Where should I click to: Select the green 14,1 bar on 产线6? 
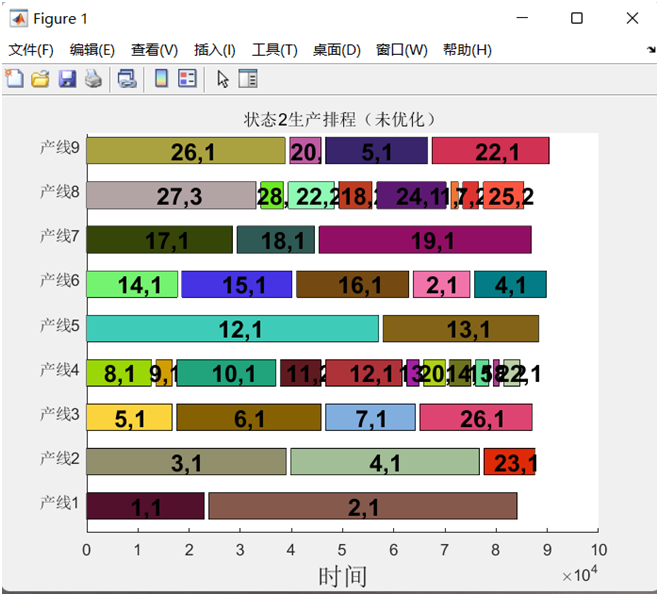[x=132, y=284]
